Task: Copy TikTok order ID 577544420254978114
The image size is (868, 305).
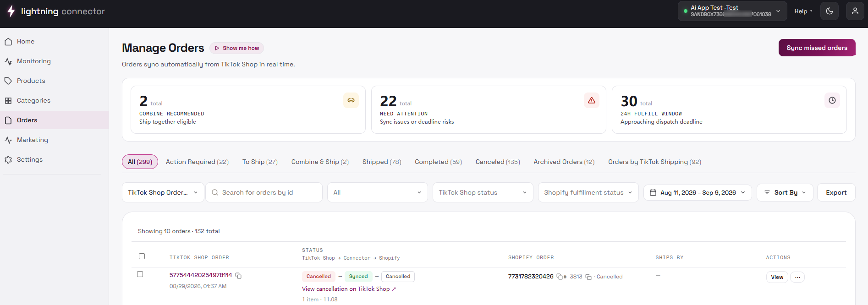Action: 238,276
